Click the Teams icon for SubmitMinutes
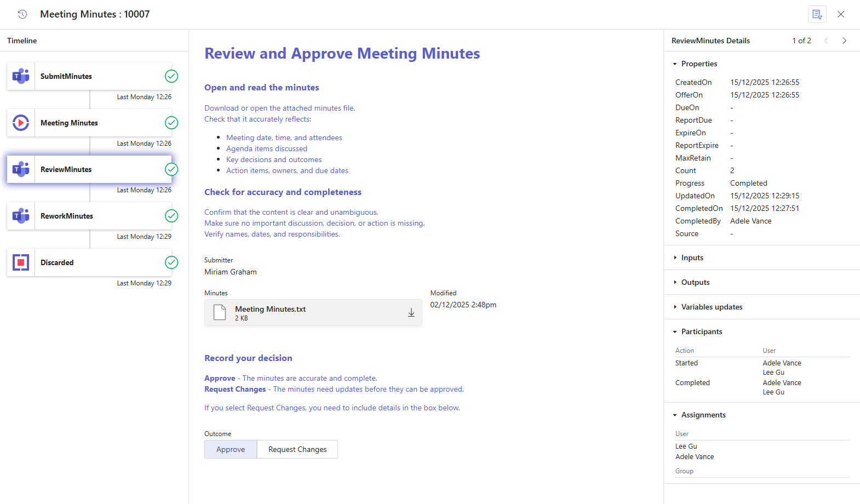Screen dimensions: 860x504 21,76
